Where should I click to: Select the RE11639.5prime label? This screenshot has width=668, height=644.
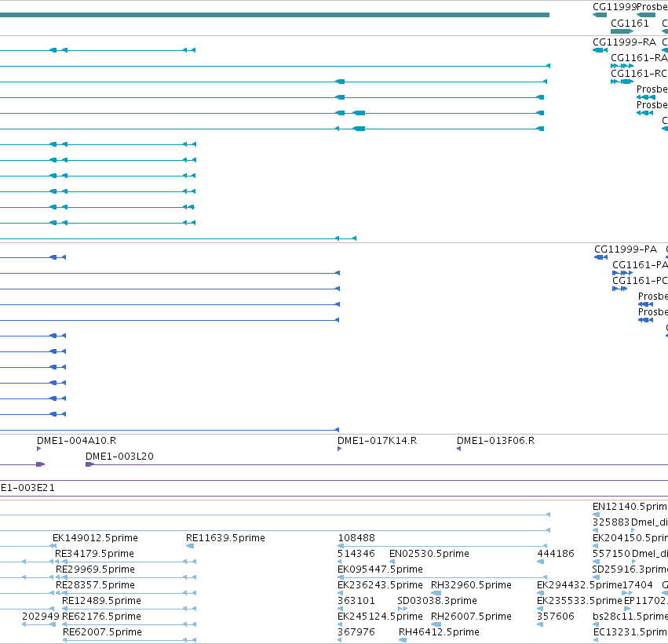(225, 538)
